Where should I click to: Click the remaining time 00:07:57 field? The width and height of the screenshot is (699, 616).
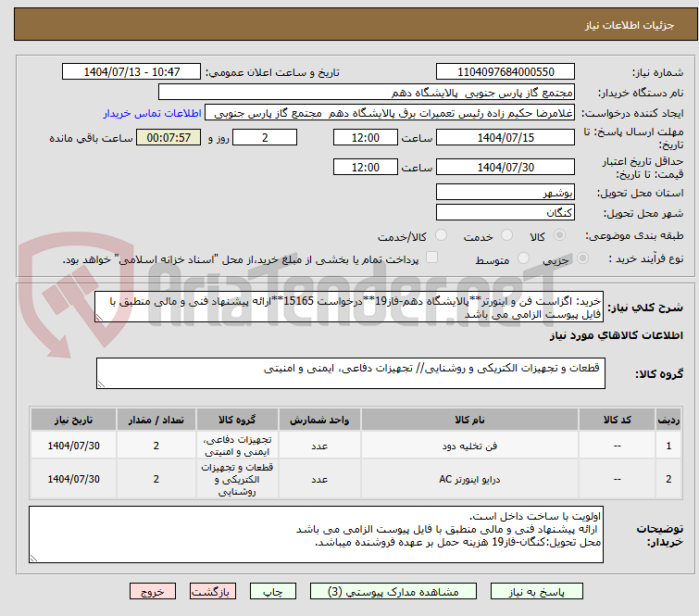169,137
